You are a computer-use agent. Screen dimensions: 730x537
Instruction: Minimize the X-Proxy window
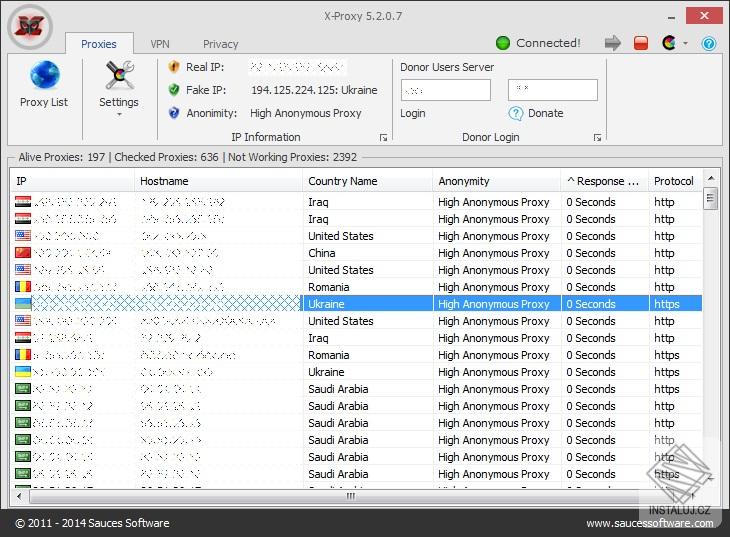pos(671,16)
